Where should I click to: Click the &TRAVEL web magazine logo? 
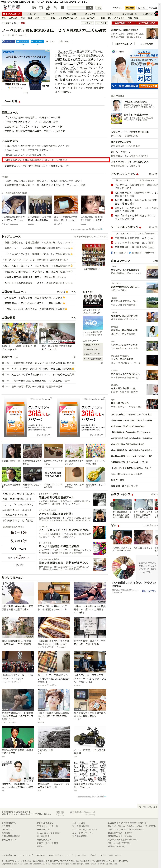19,549
